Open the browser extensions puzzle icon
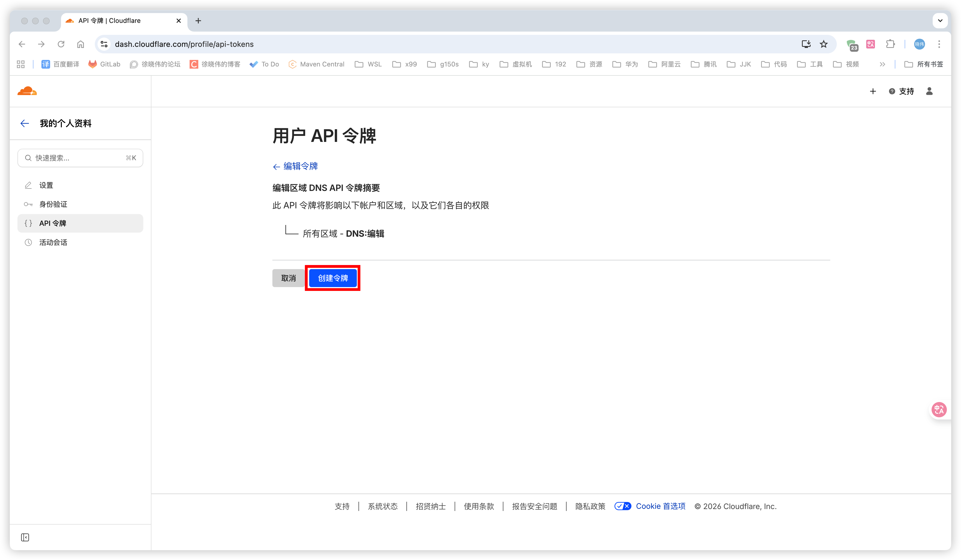Image resolution: width=961 pixels, height=560 pixels. pyautogui.click(x=890, y=44)
